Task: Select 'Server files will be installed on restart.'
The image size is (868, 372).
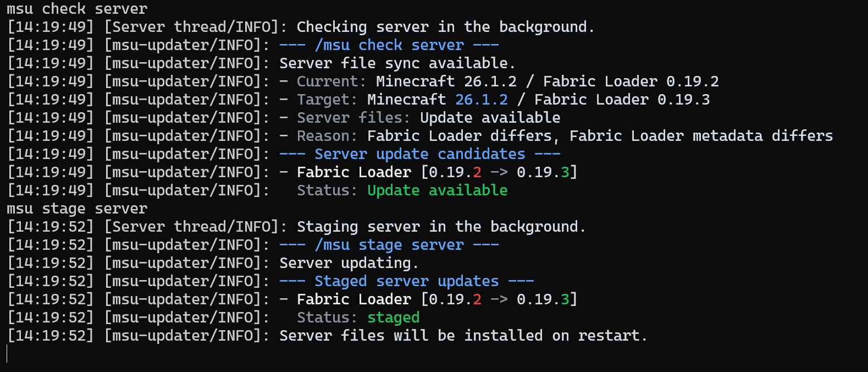Action: (463, 336)
